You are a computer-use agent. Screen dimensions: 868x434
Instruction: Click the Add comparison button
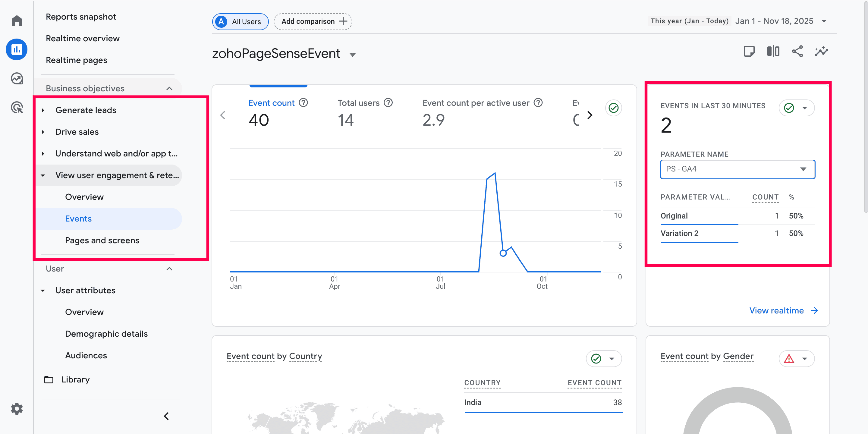[313, 22]
